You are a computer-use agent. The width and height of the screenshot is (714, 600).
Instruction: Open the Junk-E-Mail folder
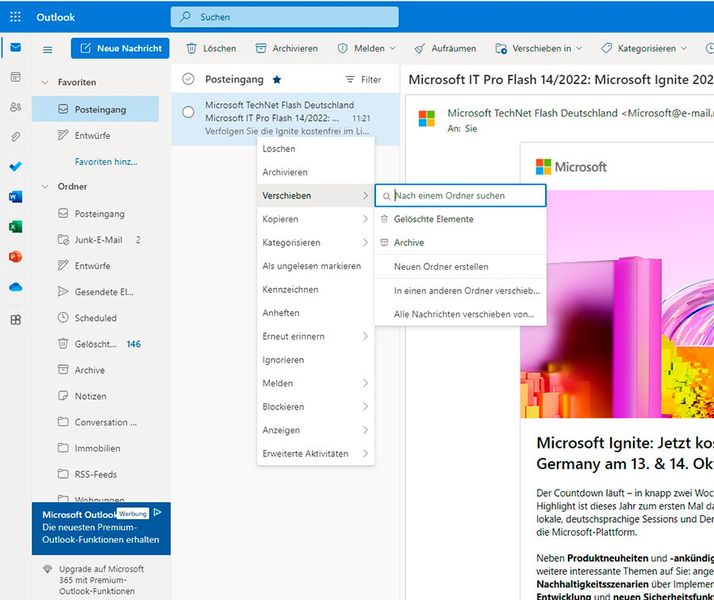96,240
